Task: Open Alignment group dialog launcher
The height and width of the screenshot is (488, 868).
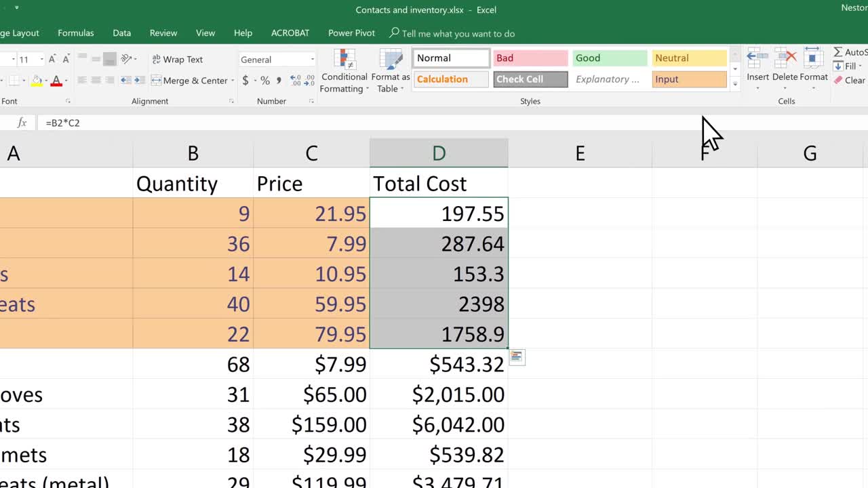Action: click(231, 102)
